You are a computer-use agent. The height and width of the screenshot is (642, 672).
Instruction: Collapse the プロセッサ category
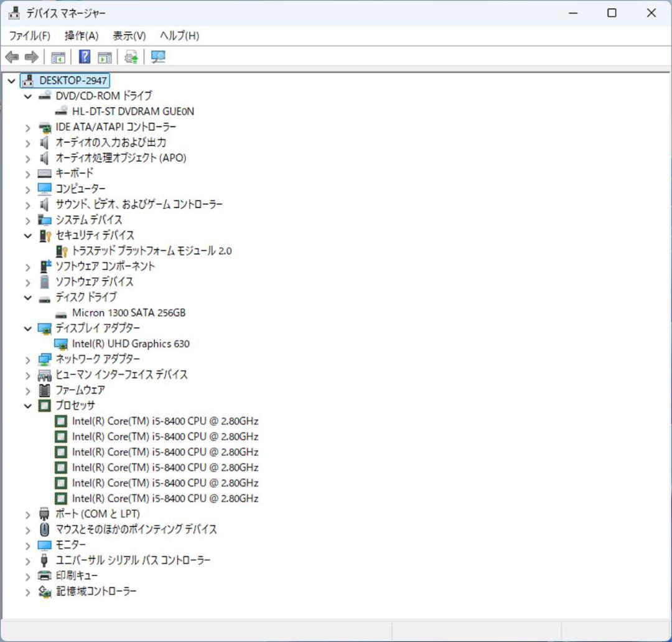(27, 405)
